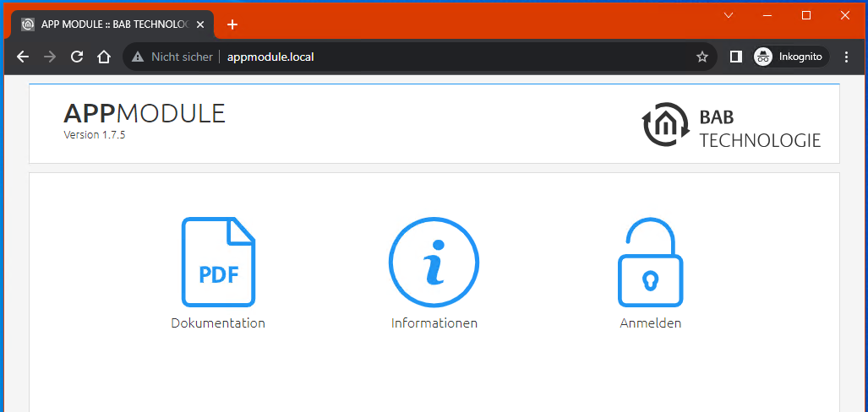Viewport: 868px width, 412px height.
Task: Click the Informationen label
Action: click(x=434, y=323)
